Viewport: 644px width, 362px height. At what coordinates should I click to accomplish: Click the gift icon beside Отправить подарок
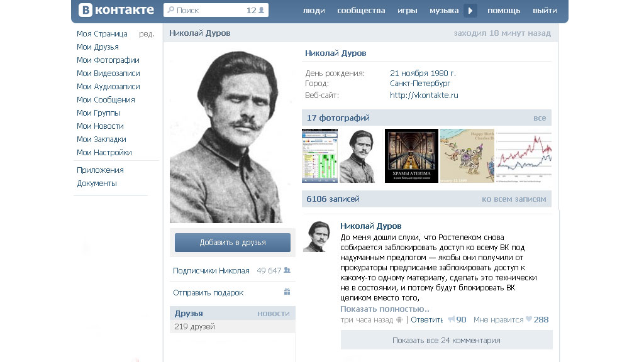point(287,292)
